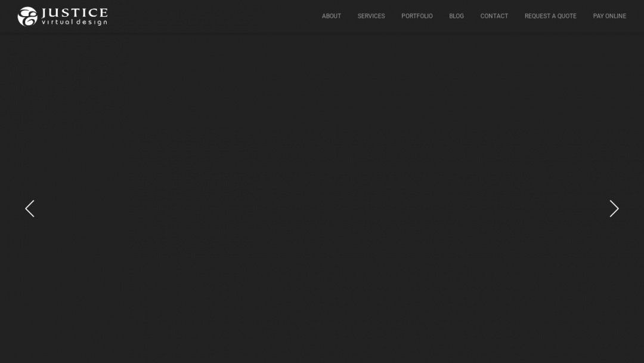This screenshot has height=363, width=644.
Task: Click the left slider navigation control
Action: 30,208
